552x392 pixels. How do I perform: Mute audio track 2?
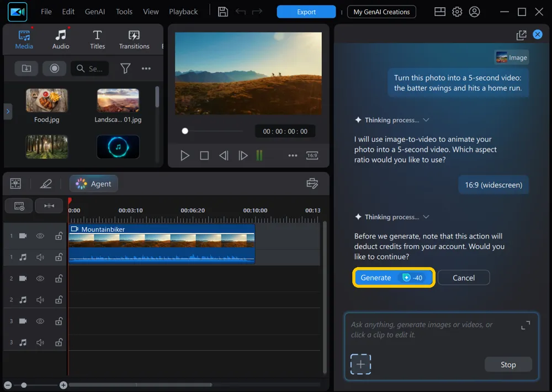click(40, 300)
